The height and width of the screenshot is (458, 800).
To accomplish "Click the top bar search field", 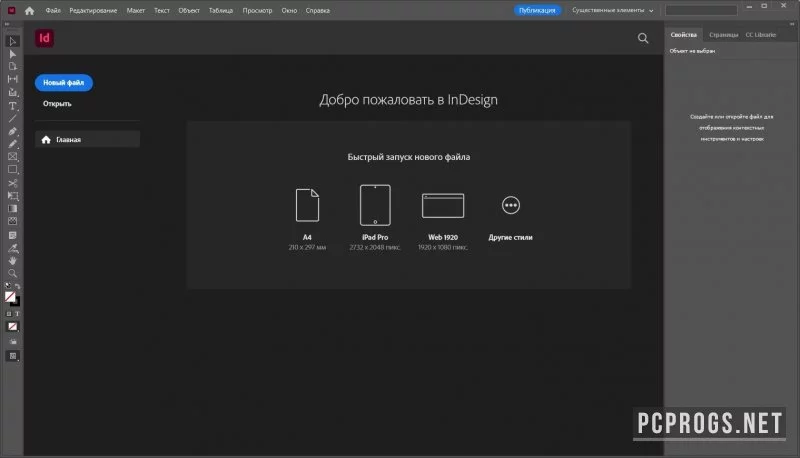I will pyautogui.click(x=701, y=10).
